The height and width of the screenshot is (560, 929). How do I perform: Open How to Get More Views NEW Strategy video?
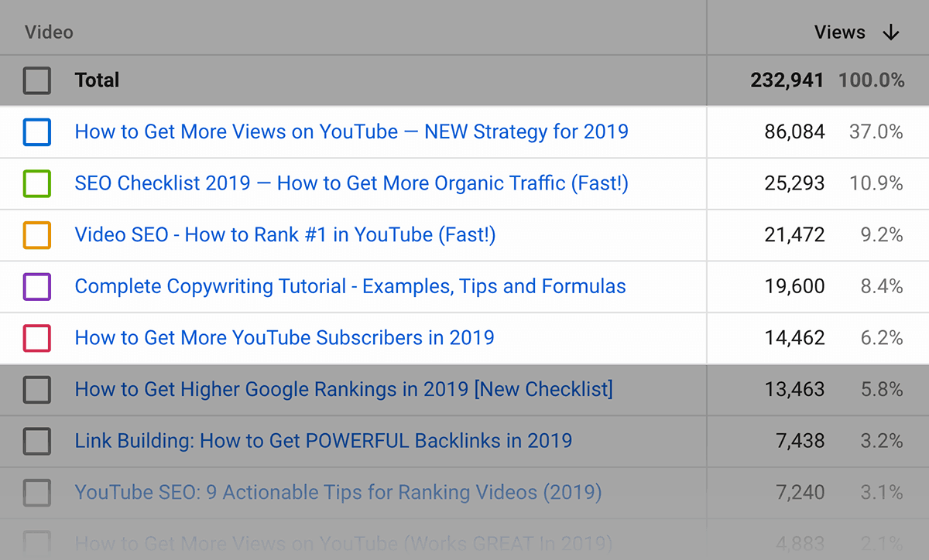pos(351,131)
